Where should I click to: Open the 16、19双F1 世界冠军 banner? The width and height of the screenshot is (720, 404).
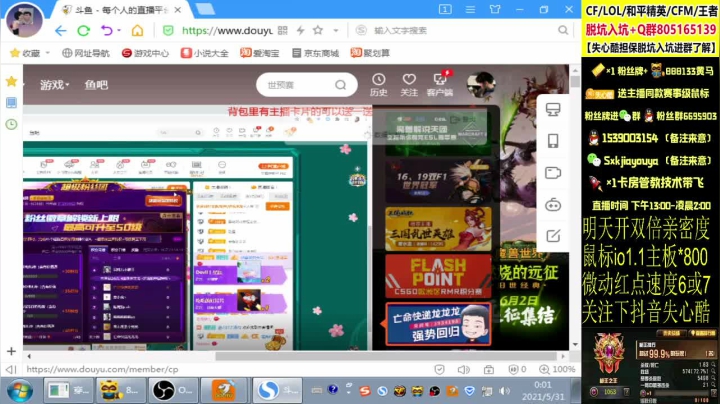point(438,181)
